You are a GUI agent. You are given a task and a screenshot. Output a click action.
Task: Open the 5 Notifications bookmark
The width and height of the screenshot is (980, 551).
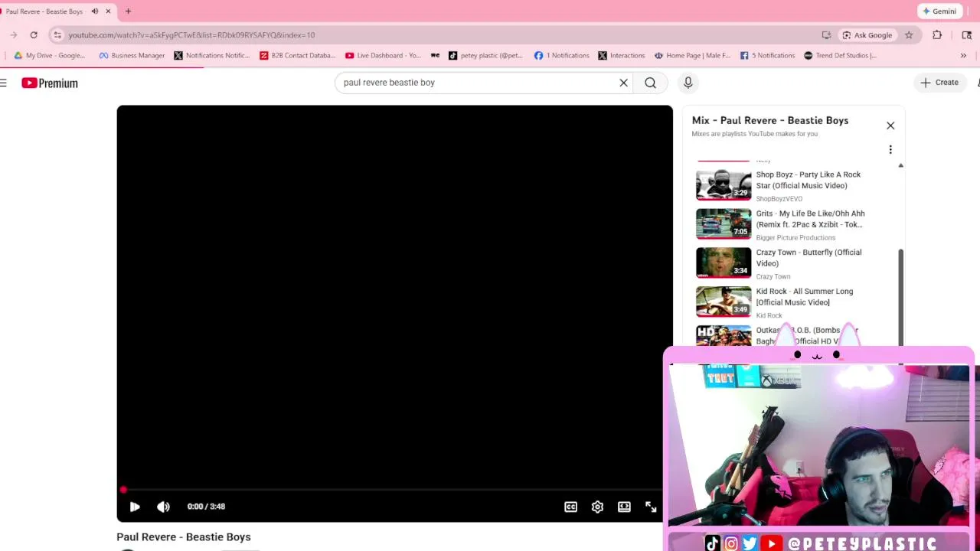click(x=768, y=55)
